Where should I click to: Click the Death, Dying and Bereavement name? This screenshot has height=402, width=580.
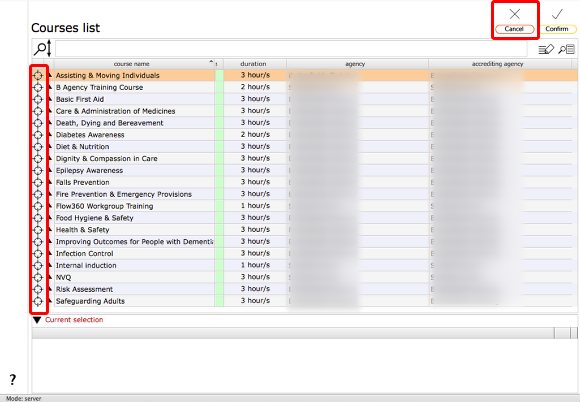click(x=109, y=123)
